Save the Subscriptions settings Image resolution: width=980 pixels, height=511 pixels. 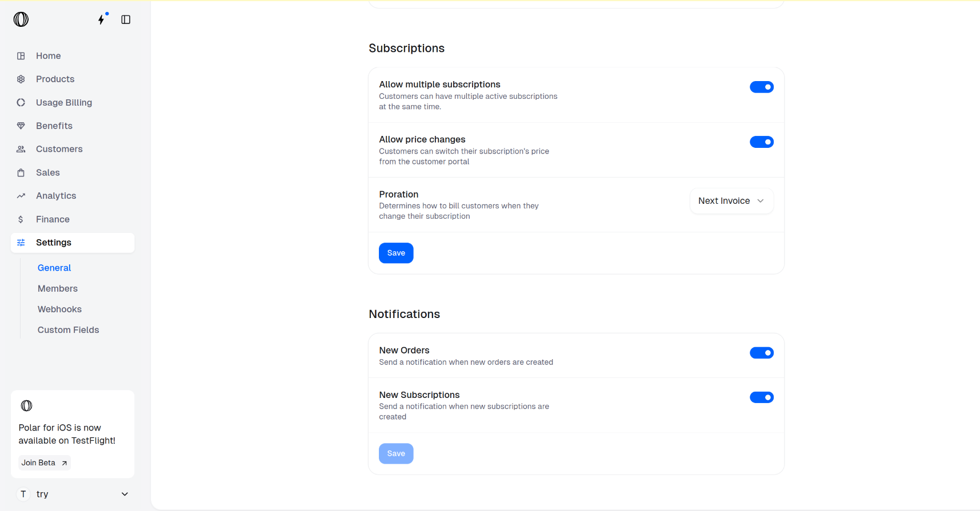(x=395, y=253)
